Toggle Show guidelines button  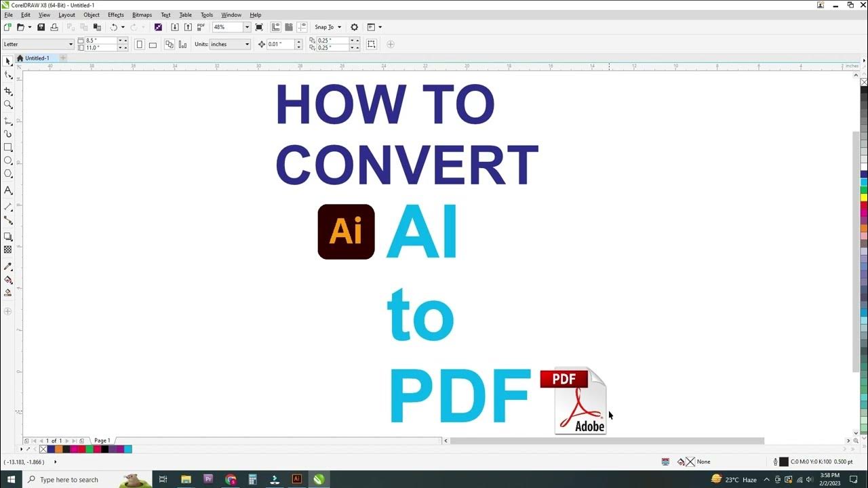[x=302, y=27]
